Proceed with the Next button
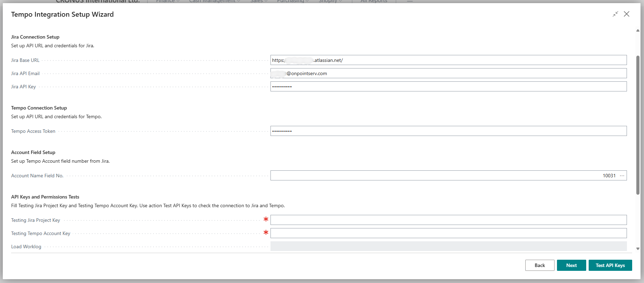 (x=571, y=265)
